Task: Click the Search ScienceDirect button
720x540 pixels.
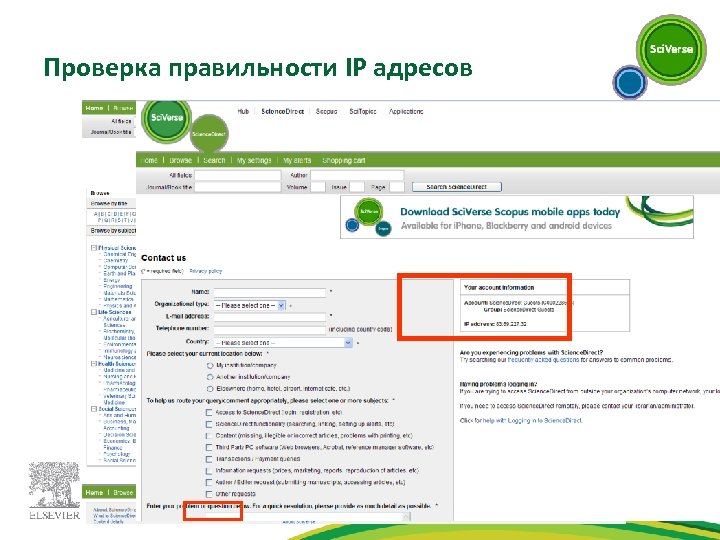Action: 456,187
